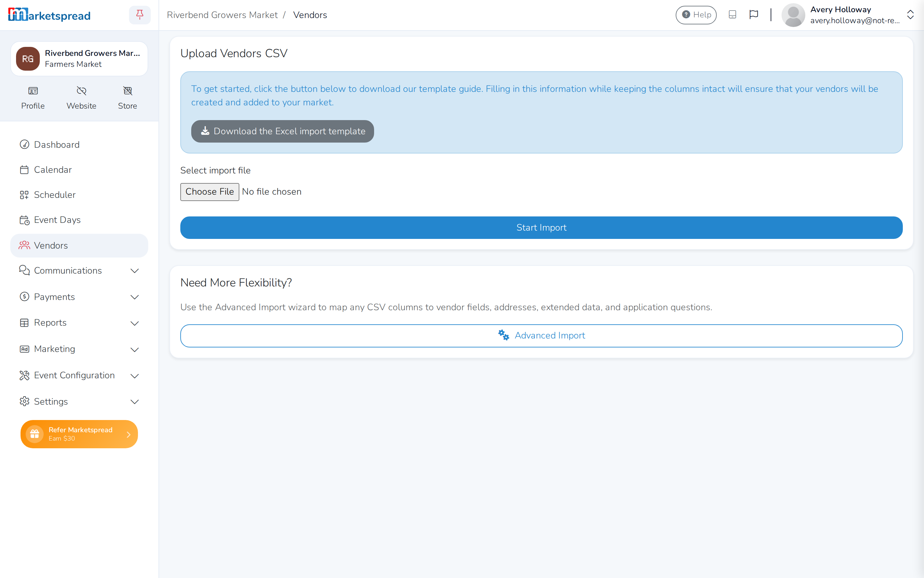Click the Marketspread logo
The width and height of the screenshot is (924, 578).
tap(49, 15)
